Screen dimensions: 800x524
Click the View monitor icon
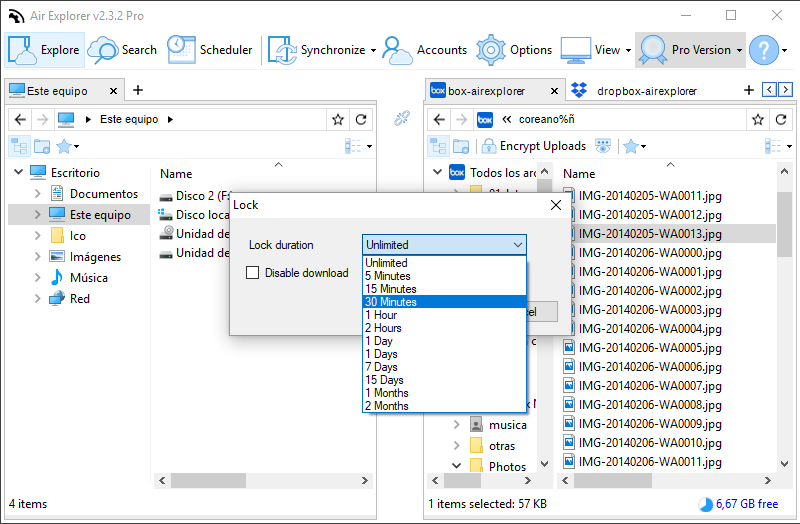576,50
